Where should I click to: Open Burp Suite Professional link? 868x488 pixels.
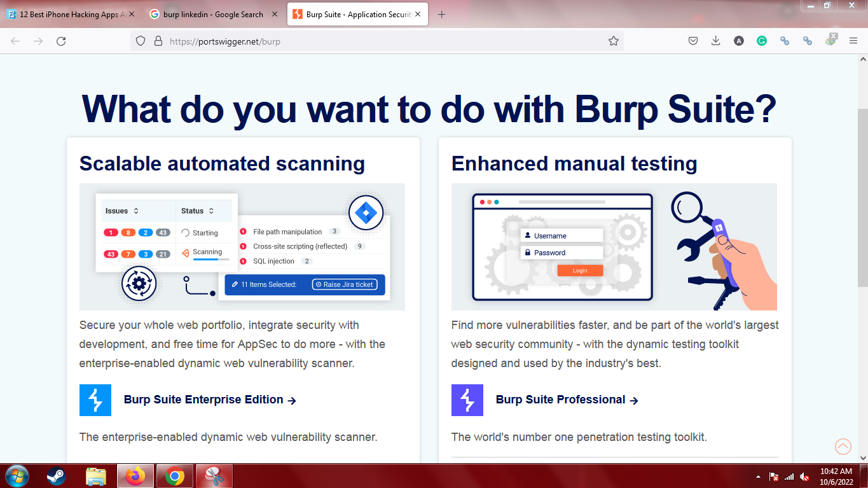tap(567, 400)
